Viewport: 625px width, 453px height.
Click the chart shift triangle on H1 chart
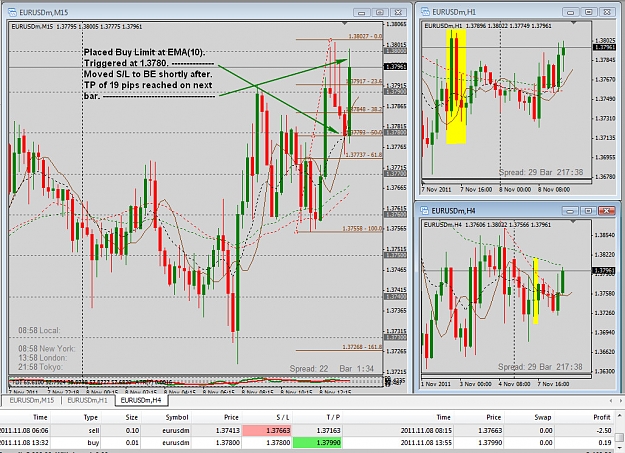pos(574,23)
